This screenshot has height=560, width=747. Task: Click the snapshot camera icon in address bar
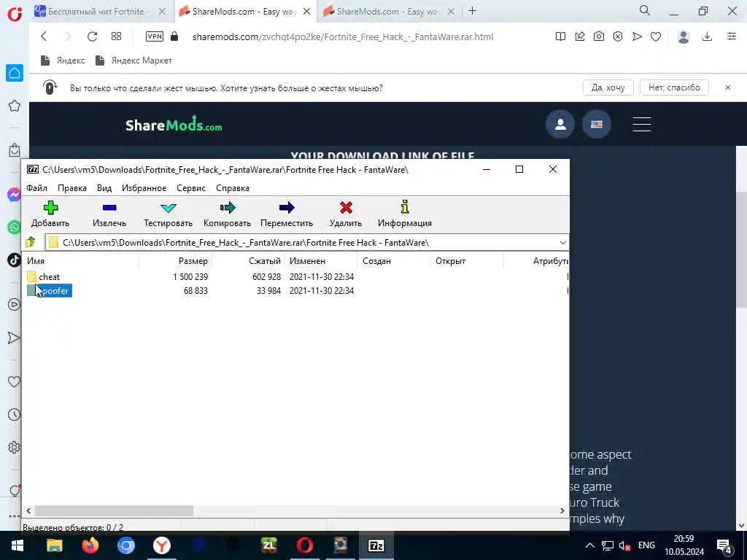pos(599,36)
